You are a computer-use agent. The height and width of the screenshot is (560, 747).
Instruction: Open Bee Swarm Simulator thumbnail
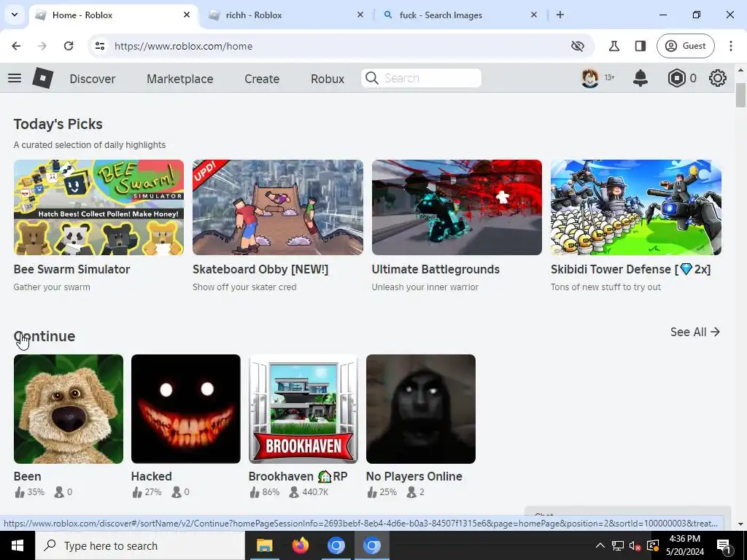(x=98, y=207)
